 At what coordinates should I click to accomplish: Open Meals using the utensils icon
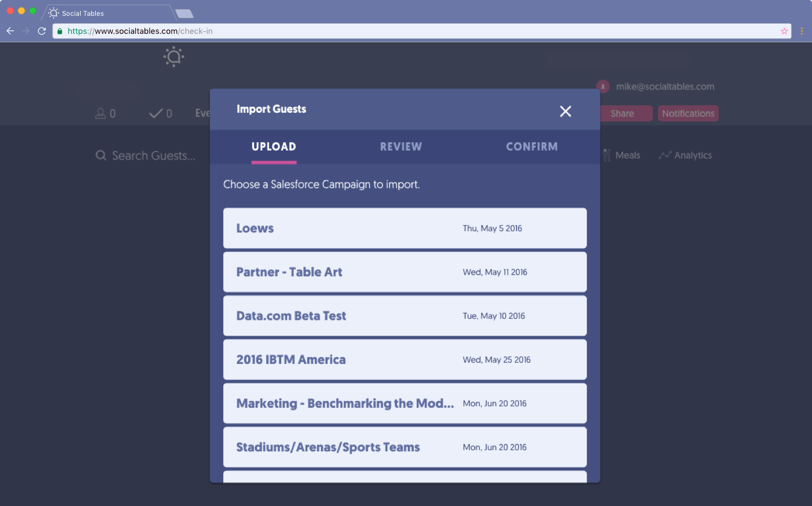[x=607, y=155]
